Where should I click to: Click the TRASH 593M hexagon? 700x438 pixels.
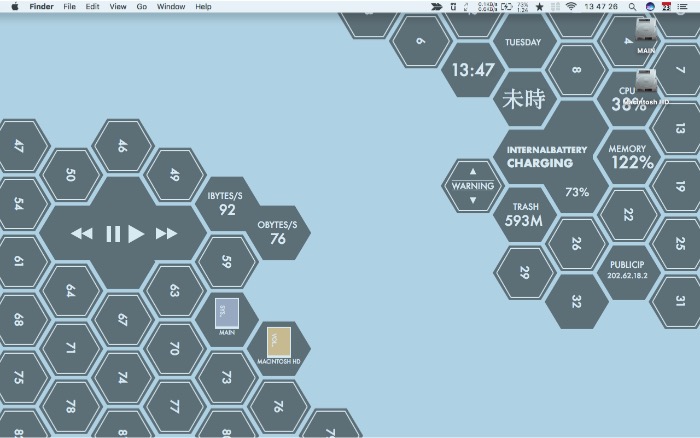[524, 215]
